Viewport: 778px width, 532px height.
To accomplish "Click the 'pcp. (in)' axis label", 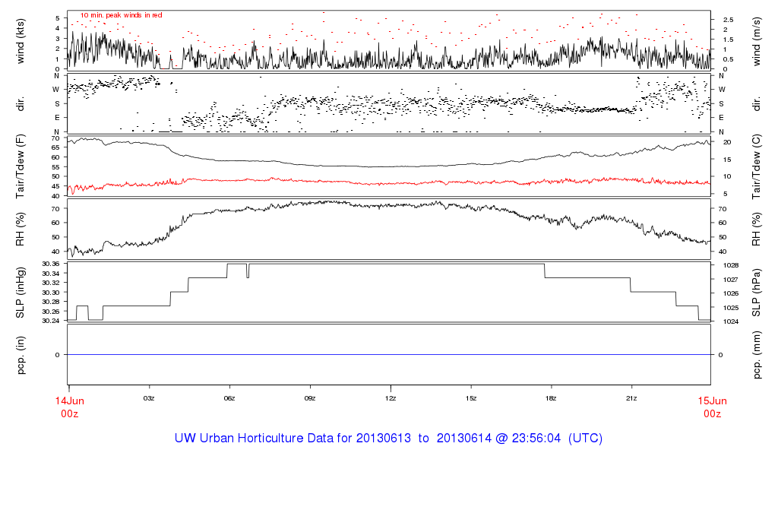I will pyautogui.click(x=21, y=355).
